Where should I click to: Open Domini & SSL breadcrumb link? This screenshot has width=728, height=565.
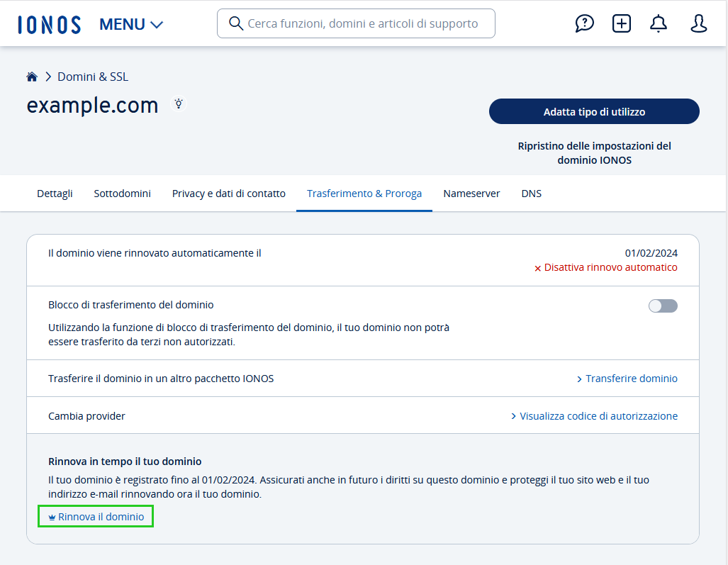[93, 77]
